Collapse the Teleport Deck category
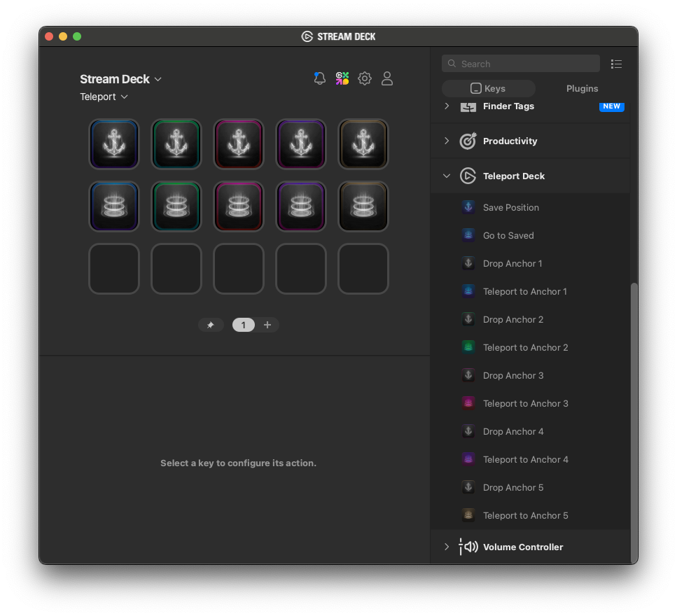Screen dimensions: 677x616 [x=447, y=176]
